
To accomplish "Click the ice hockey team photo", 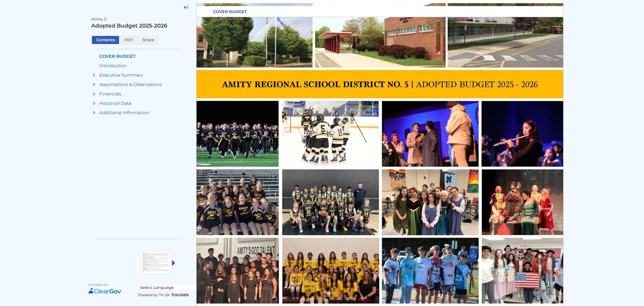I will click(x=330, y=134).
